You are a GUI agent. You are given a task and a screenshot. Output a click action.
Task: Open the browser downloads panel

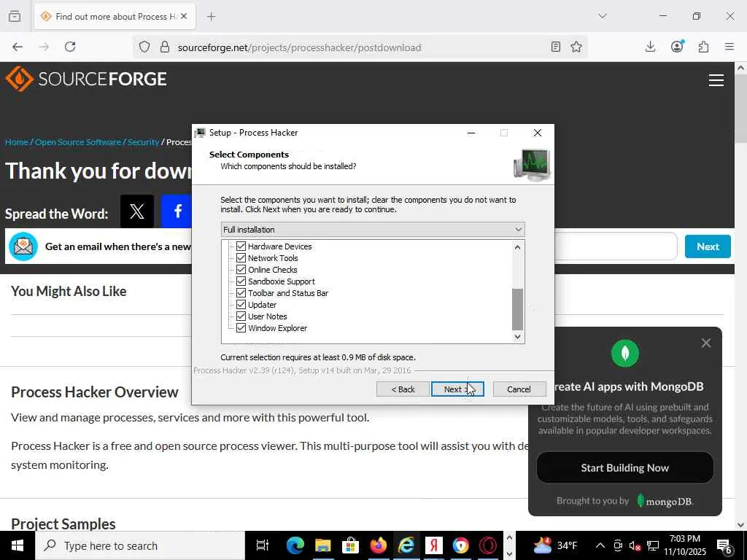coord(650,47)
